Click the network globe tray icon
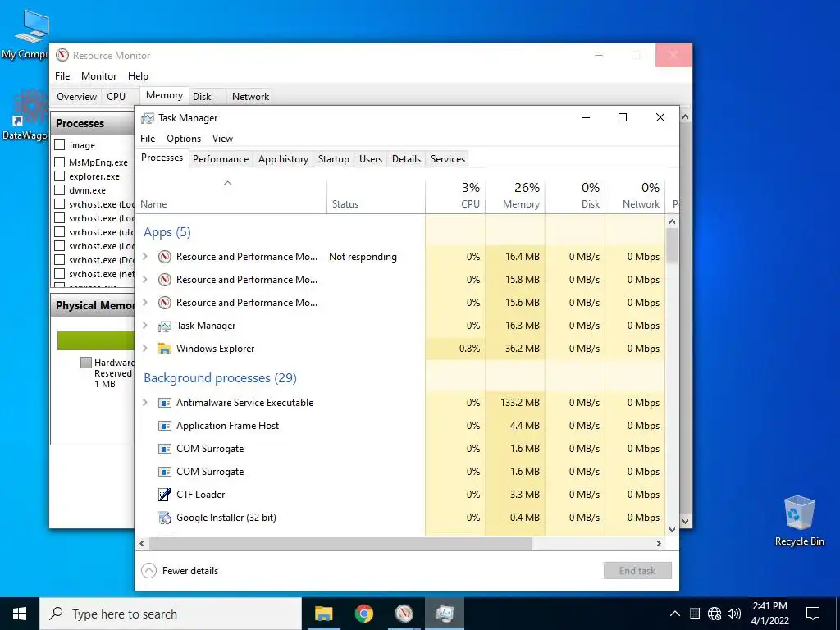This screenshot has width=840, height=630. click(x=714, y=614)
